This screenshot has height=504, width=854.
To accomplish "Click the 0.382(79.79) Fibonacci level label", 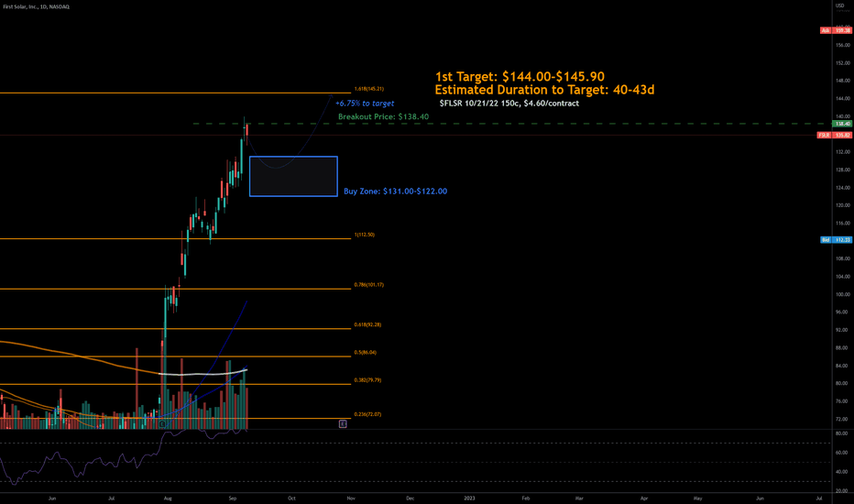I will 367,380.
